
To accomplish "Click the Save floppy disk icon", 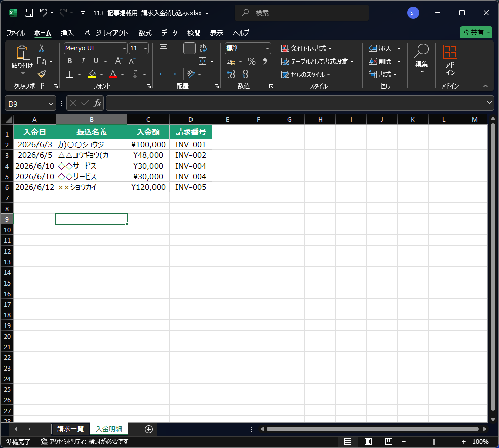I will click(29, 13).
